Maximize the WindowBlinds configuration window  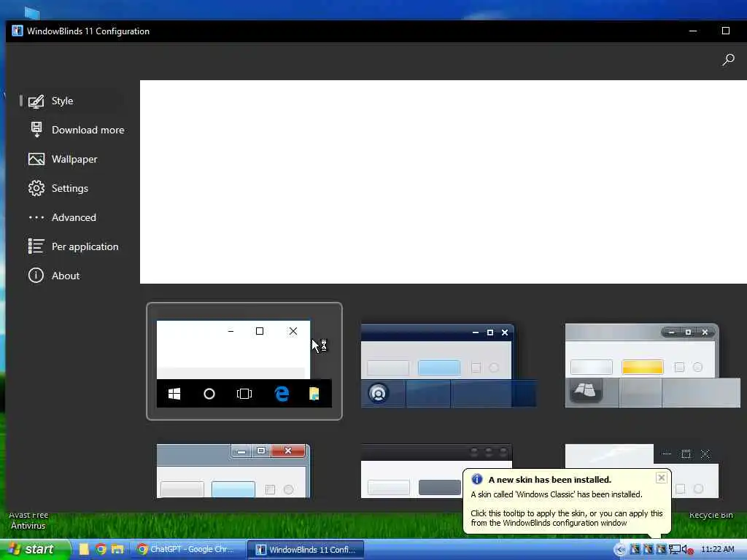tap(726, 31)
